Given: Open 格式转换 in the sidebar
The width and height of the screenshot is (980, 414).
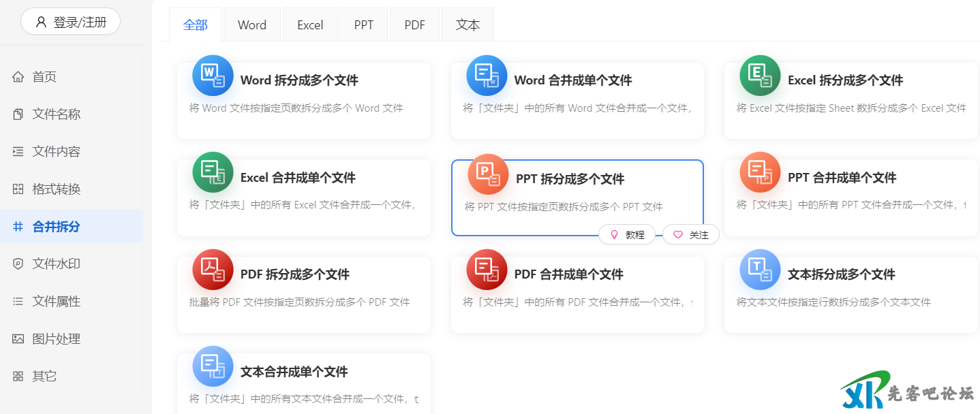Looking at the screenshot, I should click(56, 189).
